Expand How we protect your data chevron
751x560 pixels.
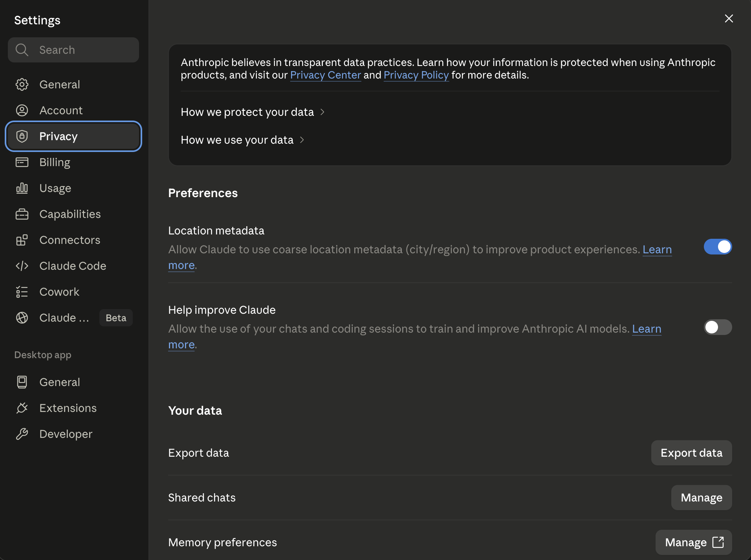(322, 112)
